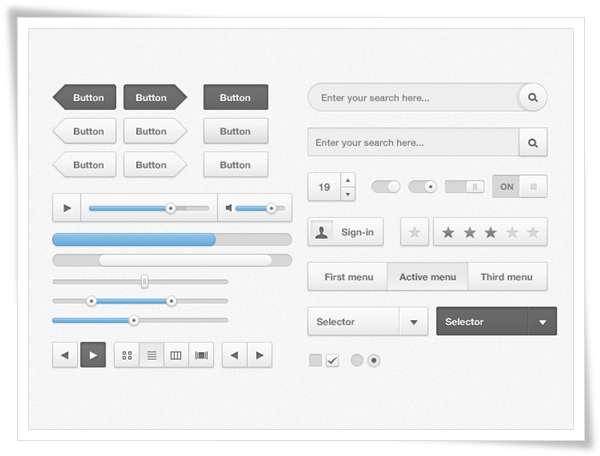Image resolution: width=600 pixels, height=456 pixels.
Task: Click into the rounded search input field
Action: pyautogui.click(x=413, y=98)
